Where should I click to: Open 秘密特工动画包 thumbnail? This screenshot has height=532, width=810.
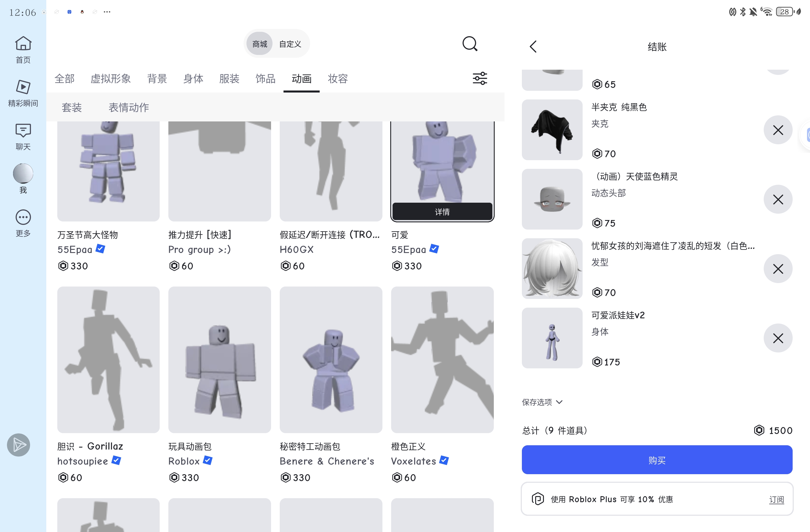[x=331, y=360]
